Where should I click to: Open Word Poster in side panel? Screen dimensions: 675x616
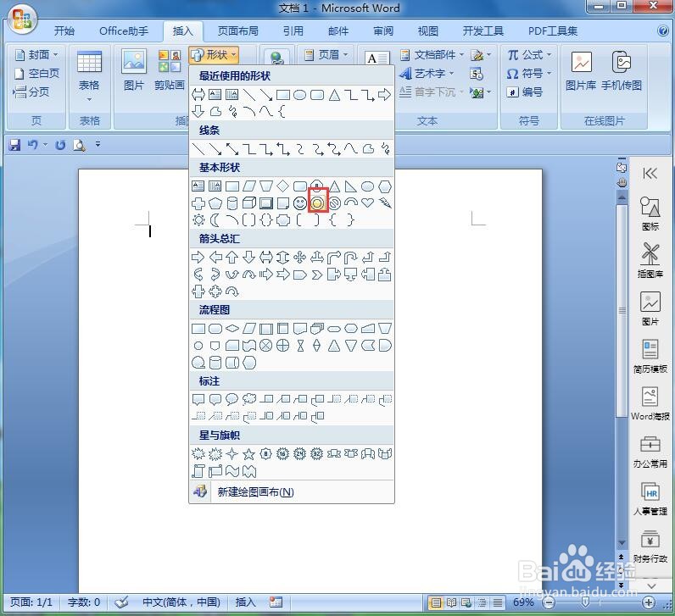click(650, 403)
